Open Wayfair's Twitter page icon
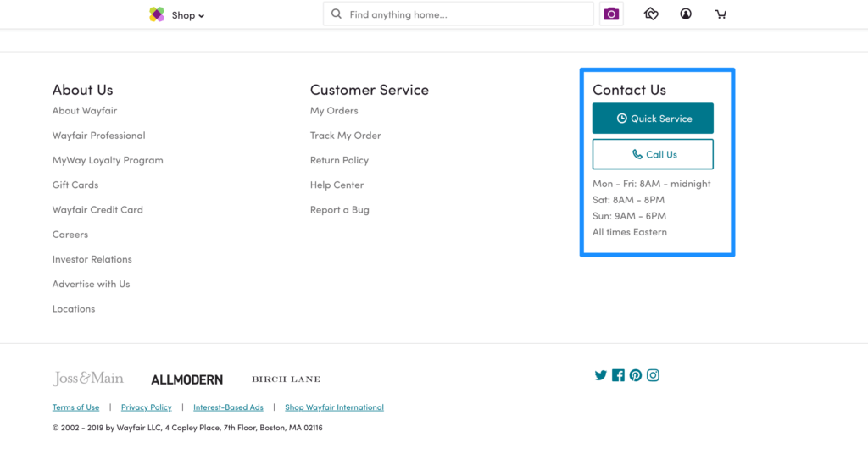 (601, 375)
